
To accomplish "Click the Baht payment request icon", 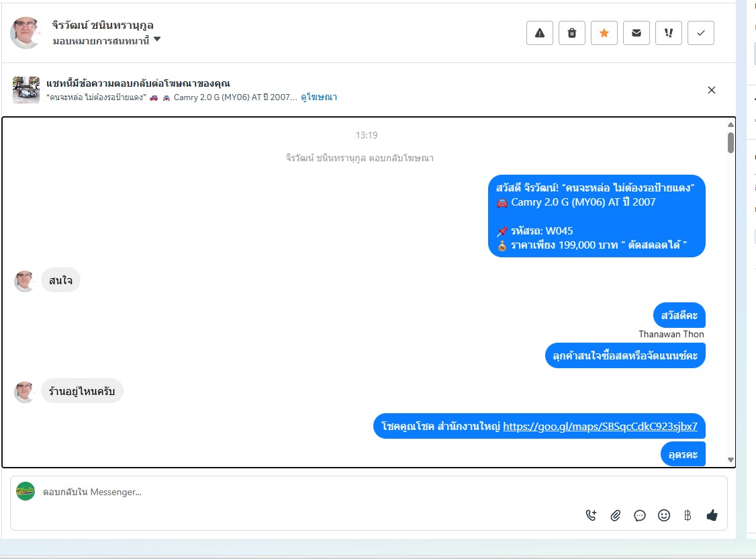I will coord(688,515).
